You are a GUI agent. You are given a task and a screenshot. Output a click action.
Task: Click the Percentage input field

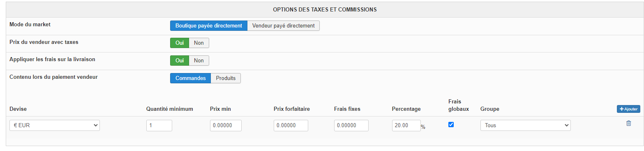[406, 126]
